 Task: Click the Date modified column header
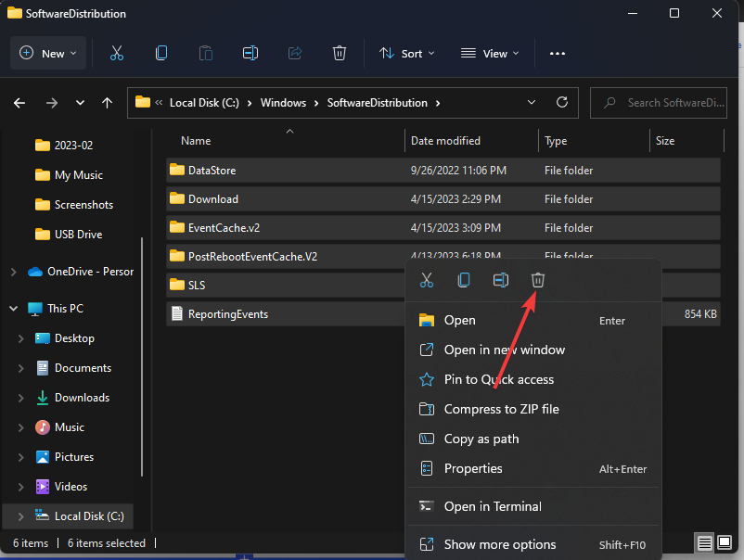tap(471, 141)
